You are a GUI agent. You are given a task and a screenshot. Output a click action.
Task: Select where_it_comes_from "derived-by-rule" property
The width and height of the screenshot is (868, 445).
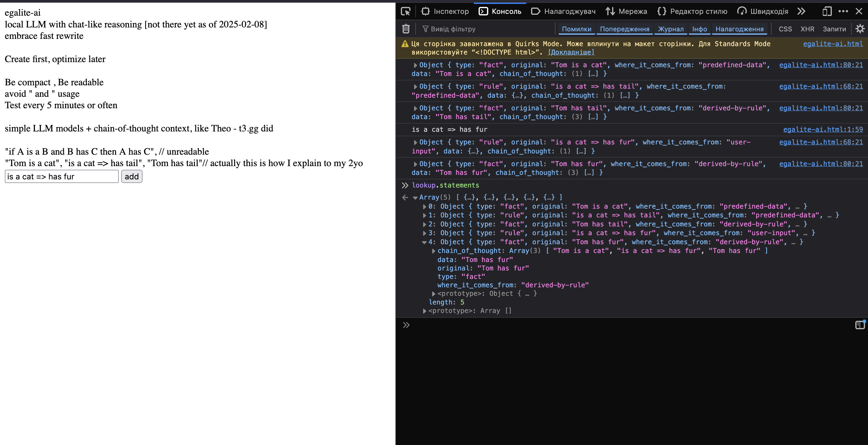[513, 285]
